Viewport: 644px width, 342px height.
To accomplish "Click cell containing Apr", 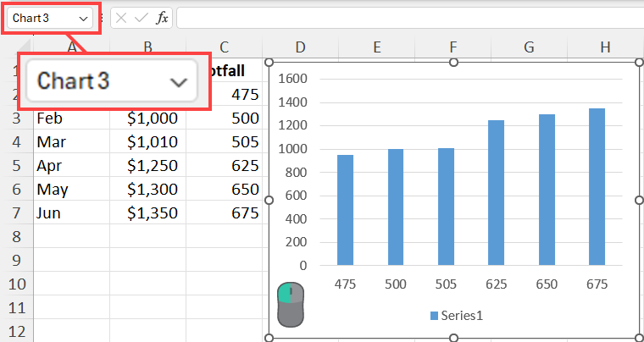I will (71, 165).
